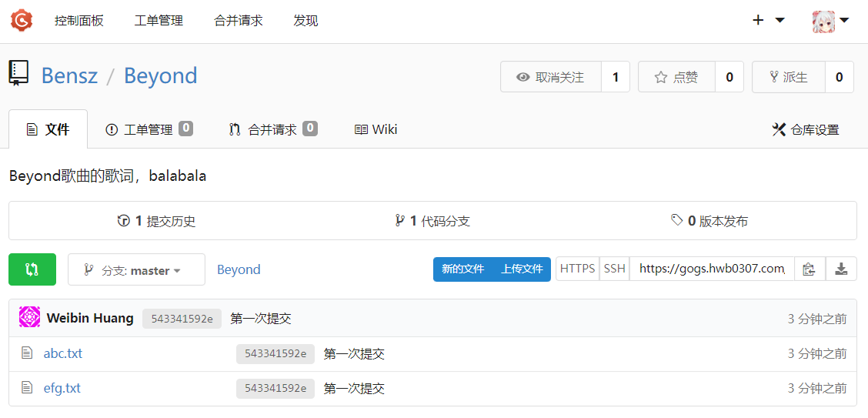Fork the repository with 派生

tap(788, 77)
